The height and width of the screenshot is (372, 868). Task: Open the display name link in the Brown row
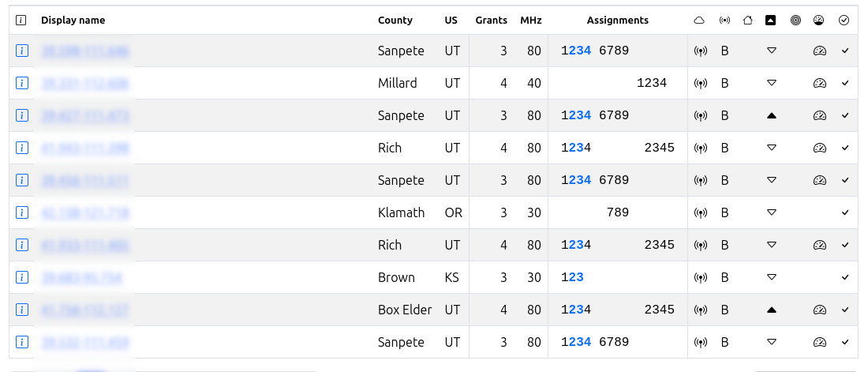click(x=81, y=277)
